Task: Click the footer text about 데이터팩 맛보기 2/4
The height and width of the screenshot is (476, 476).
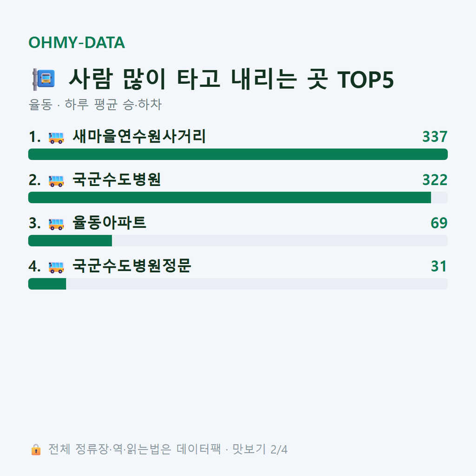Action: pyautogui.click(x=167, y=450)
